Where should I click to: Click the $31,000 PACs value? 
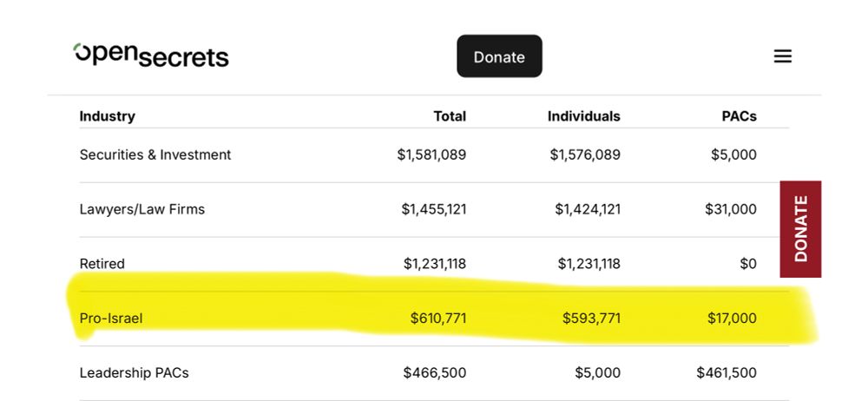tap(731, 209)
